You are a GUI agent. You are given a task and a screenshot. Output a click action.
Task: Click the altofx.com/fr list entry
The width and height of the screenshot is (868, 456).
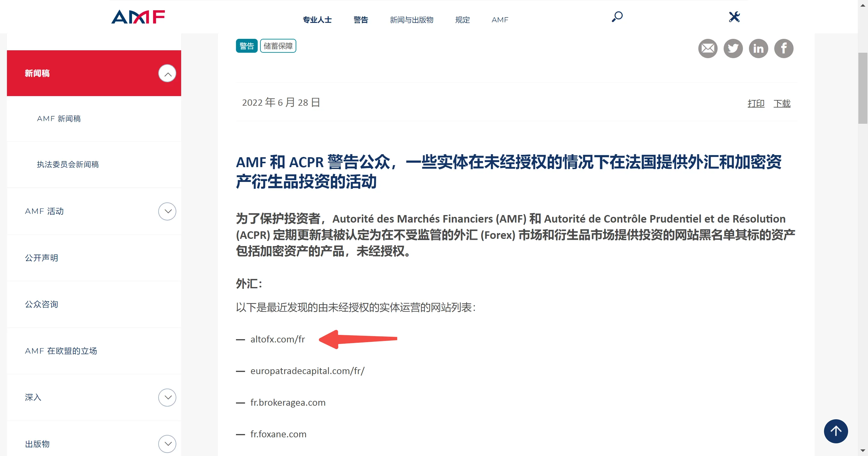277,339
